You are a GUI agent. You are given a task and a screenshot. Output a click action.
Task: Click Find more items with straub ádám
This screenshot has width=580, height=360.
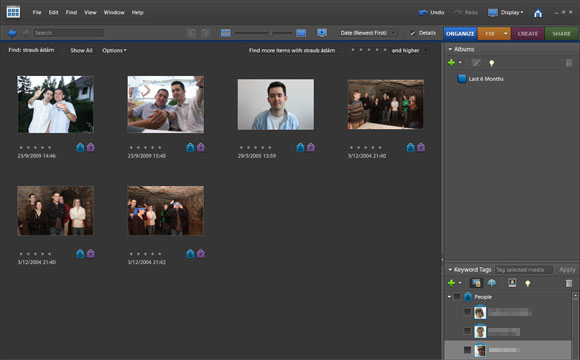pyautogui.click(x=292, y=50)
